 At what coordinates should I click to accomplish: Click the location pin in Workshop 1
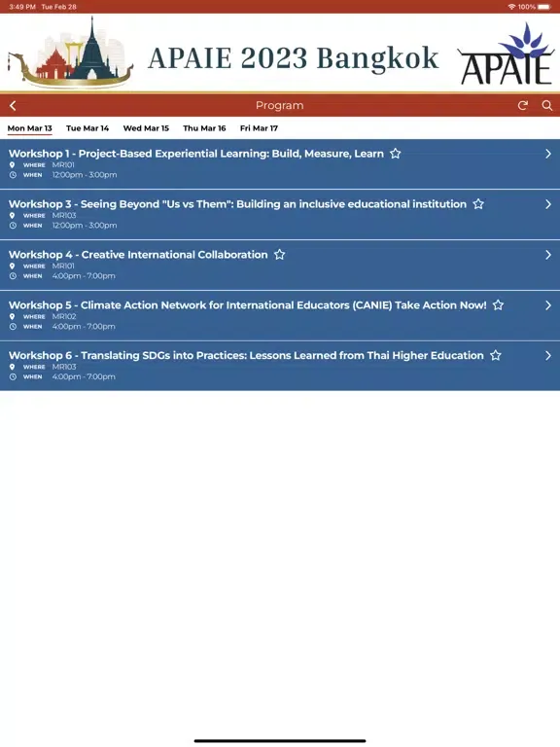point(13,164)
